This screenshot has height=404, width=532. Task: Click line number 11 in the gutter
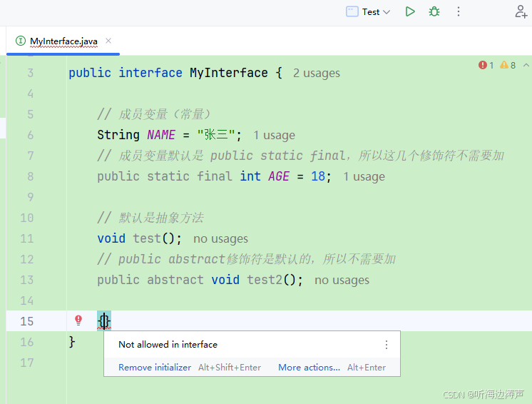(x=27, y=238)
